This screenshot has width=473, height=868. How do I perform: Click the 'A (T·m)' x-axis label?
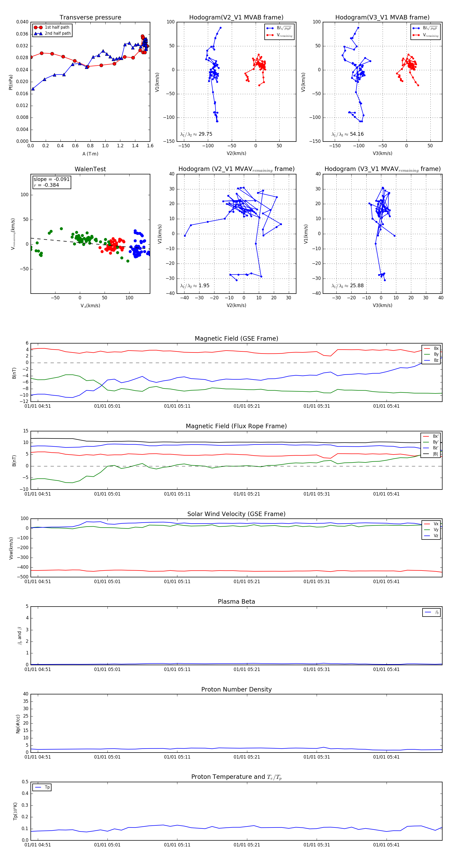tap(90, 154)
